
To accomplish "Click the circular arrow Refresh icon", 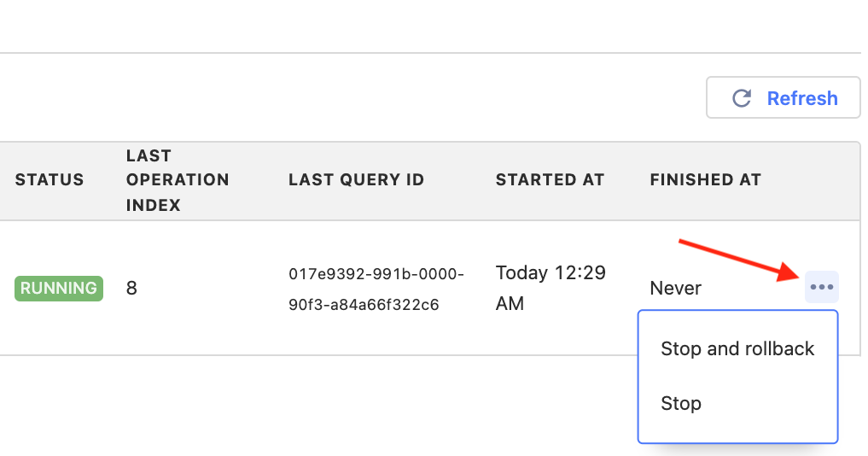I will pyautogui.click(x=742, y=98).
